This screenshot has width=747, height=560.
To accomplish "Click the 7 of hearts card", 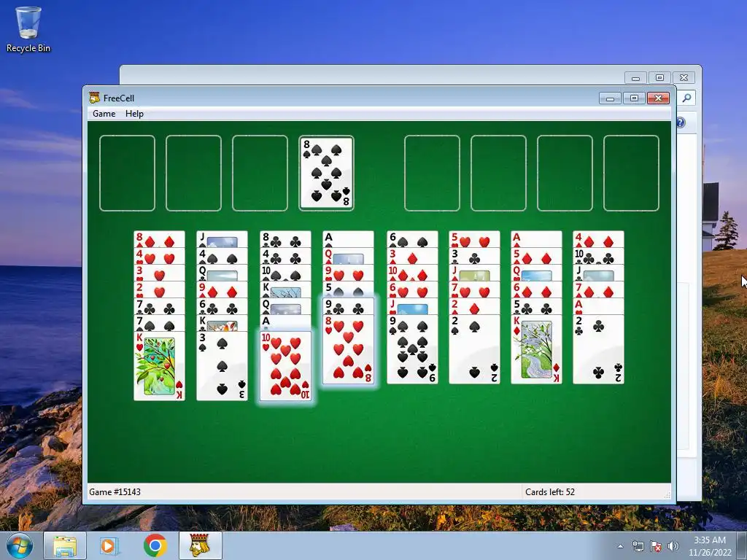I will 474,289.
